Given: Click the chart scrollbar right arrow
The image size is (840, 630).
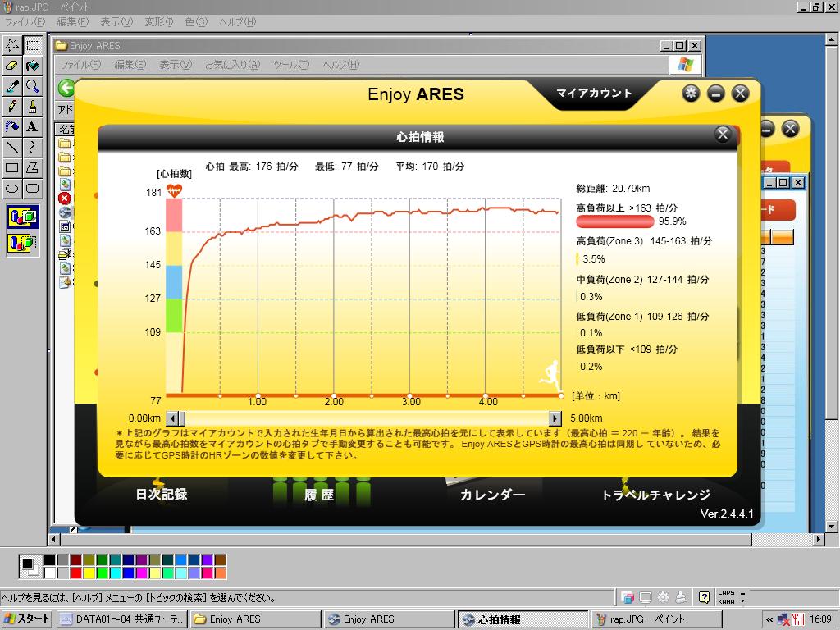Looking at the screenshot, I should pyautogui.click(x=555, y=418).
